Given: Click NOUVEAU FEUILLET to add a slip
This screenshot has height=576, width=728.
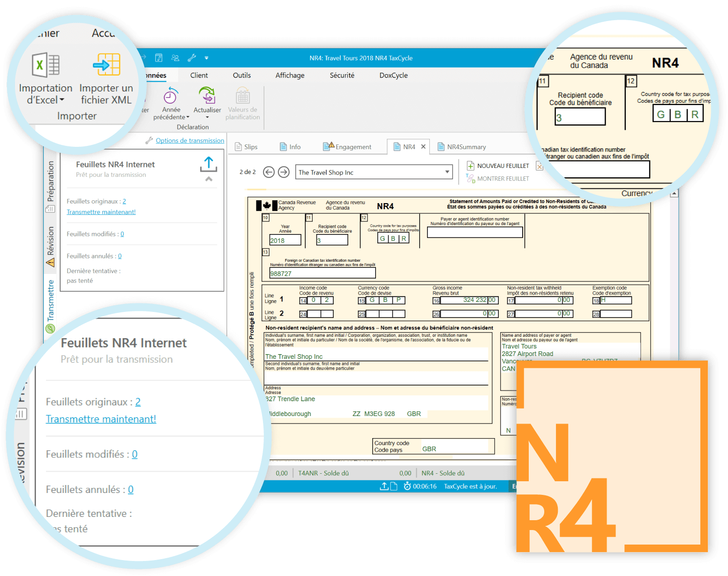Looking at the screenshot, I should [498, 166].
